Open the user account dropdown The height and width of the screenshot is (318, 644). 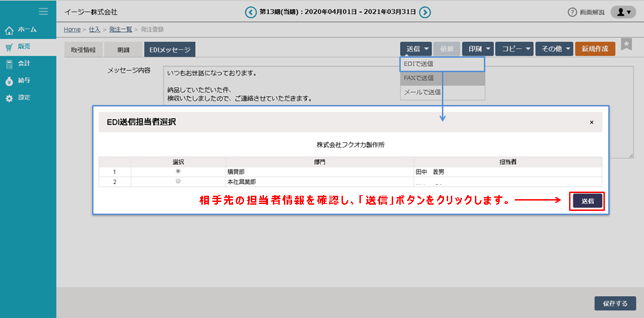coord(622,12)
